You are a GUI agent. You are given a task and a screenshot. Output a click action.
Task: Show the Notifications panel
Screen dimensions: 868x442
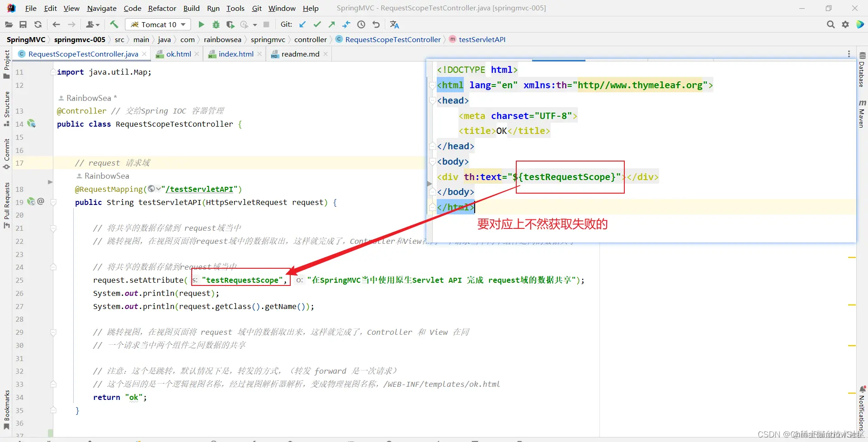(862, 409)
